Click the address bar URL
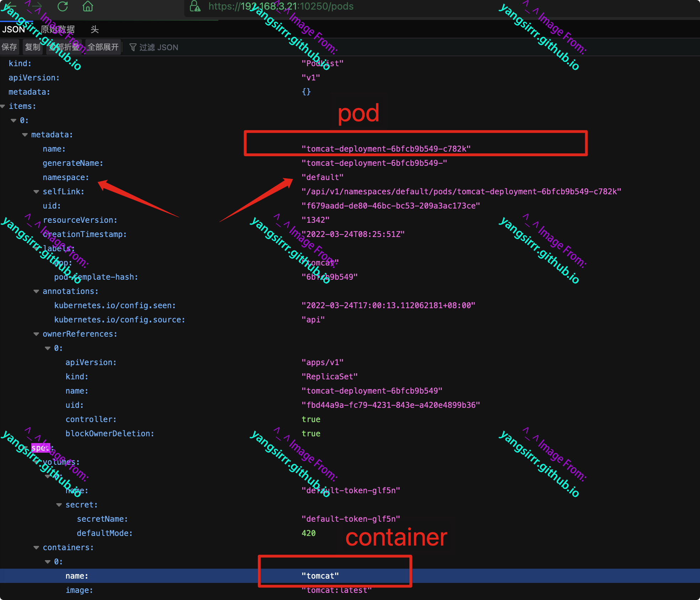Image resolution: width=700 pixels, height=600 pixels. point(281,6)
